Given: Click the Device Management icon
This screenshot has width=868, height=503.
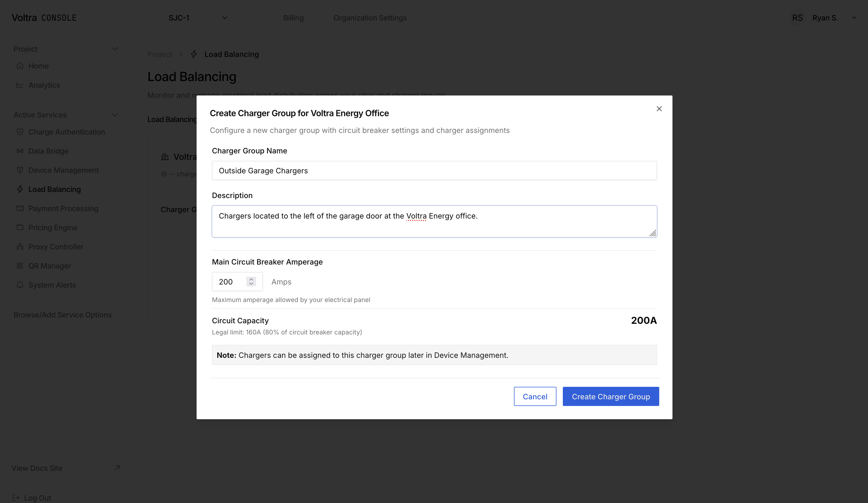Looking at the screenshot, I should tap(20, 170).
